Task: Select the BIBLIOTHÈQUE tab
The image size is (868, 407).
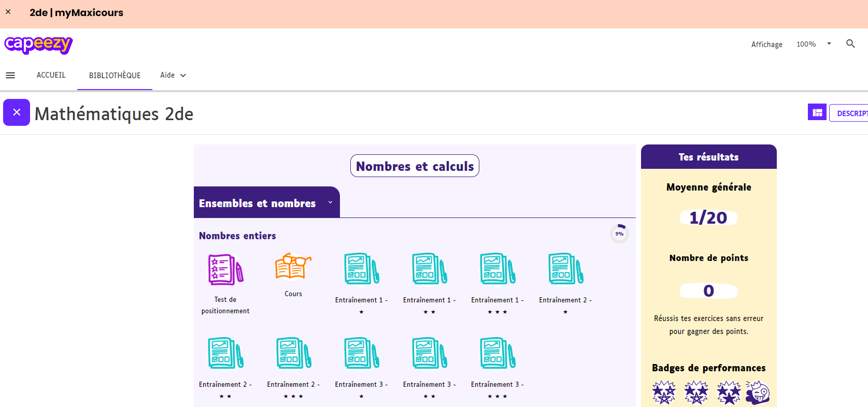Action: (x=115, y=76)
